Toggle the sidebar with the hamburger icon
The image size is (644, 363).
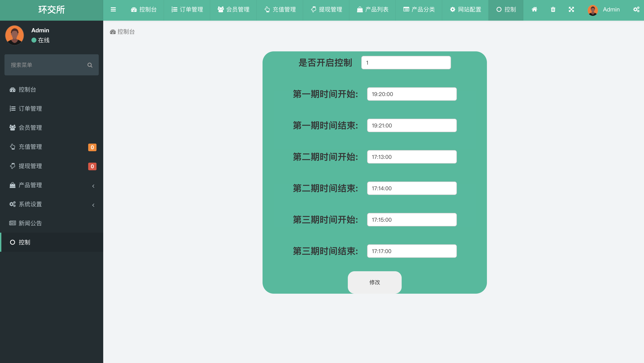113,9
